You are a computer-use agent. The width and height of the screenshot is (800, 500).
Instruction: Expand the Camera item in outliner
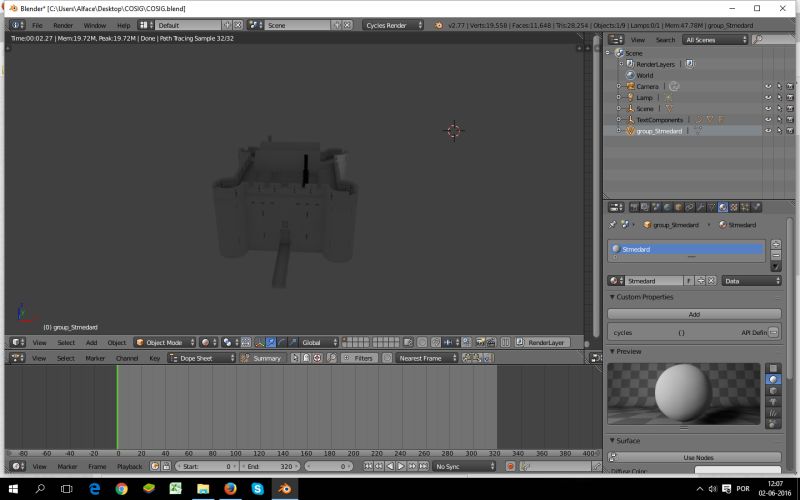click(x=618, y=86)
